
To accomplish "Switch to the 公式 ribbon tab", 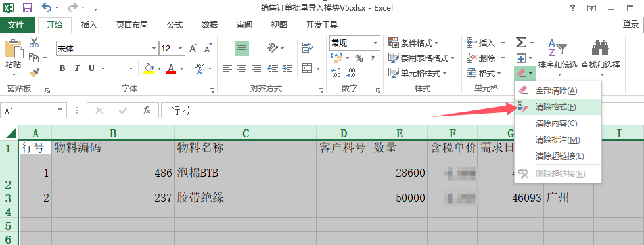I will 175,24.
